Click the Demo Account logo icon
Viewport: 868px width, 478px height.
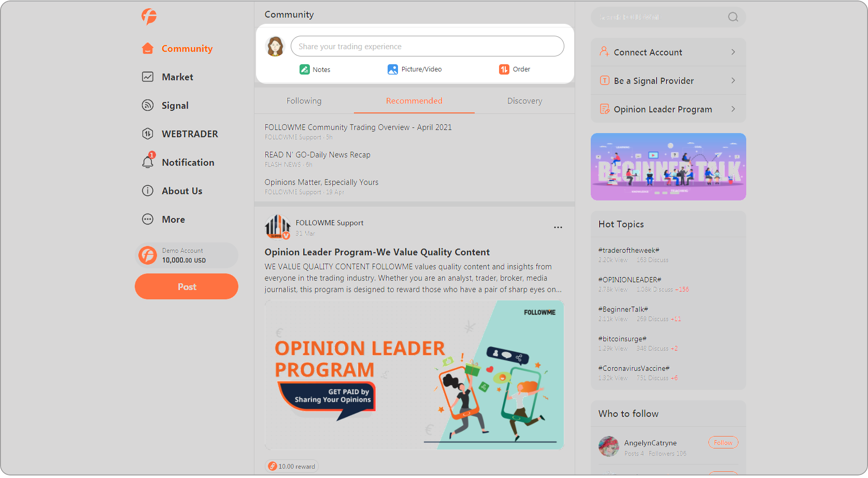[148, 255]
